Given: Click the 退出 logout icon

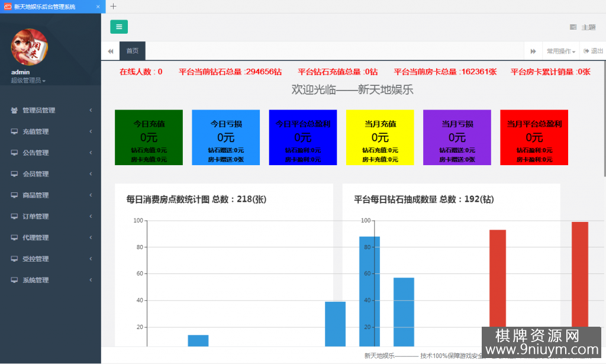Looking at the screenshot, I should click(x=586, y=51).
